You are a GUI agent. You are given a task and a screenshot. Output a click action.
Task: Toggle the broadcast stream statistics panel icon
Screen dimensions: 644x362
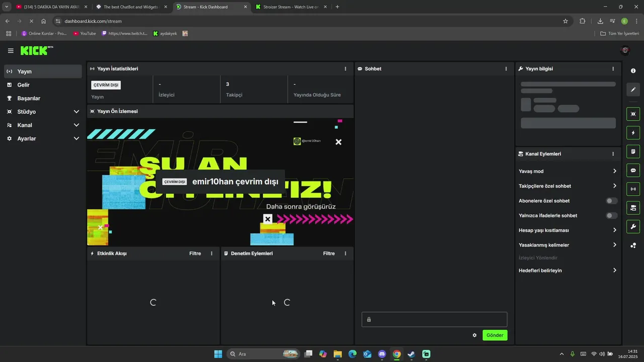point(633,189)
